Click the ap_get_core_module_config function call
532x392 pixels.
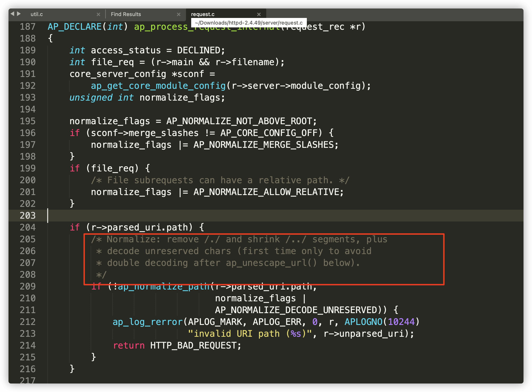click(x=158, y=86)
